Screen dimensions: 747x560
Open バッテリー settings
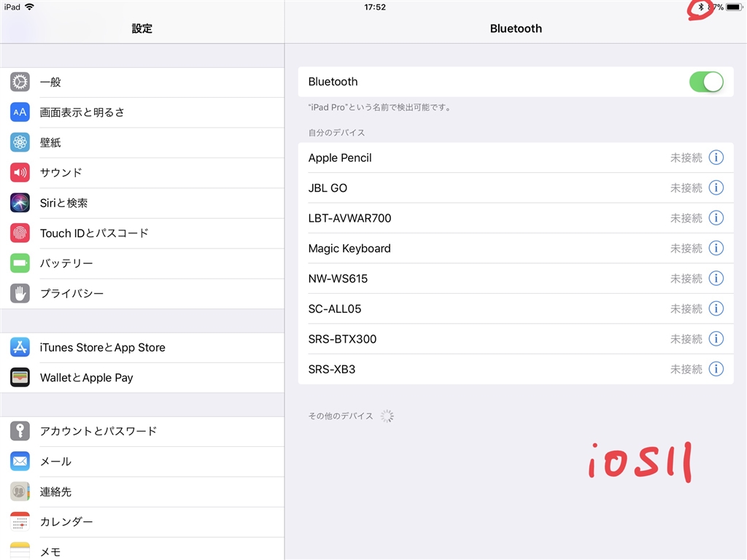[142, 262]
